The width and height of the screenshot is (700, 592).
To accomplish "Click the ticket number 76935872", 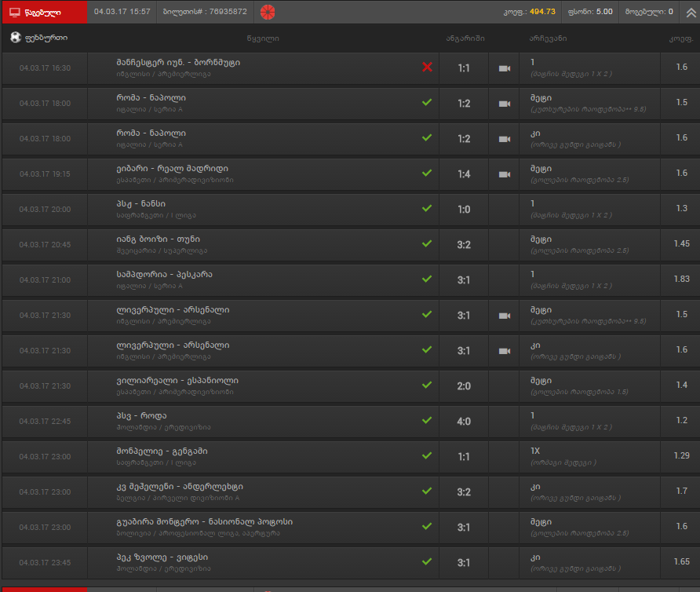I will point(228,12).
